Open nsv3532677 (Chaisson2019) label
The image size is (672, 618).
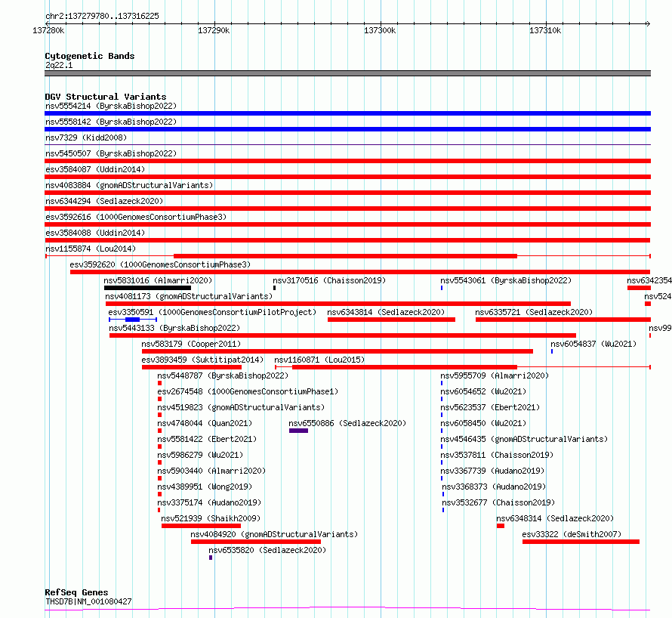[x=498, y=502]
